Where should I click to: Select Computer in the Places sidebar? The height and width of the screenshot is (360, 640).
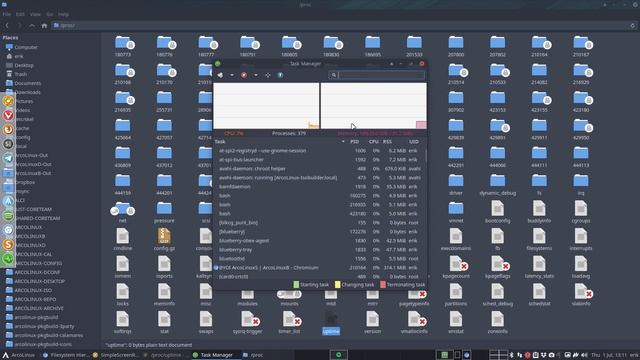click(x=26, y=47)
